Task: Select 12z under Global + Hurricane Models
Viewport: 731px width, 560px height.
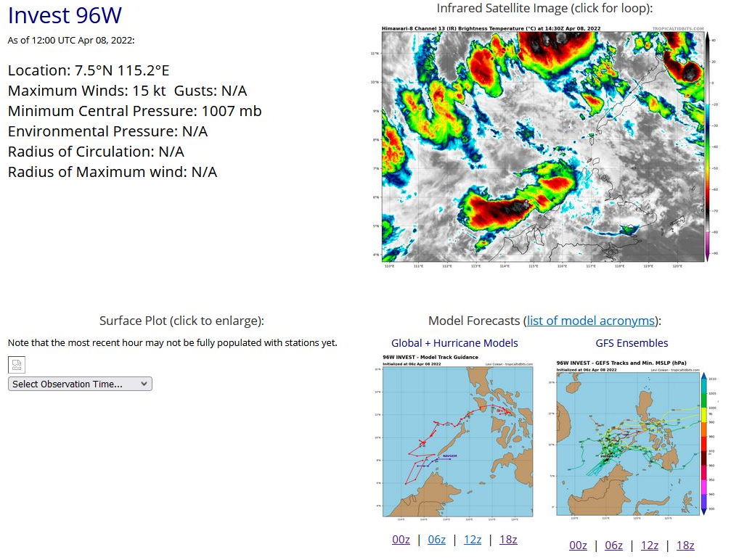Action: click(472, 540)
